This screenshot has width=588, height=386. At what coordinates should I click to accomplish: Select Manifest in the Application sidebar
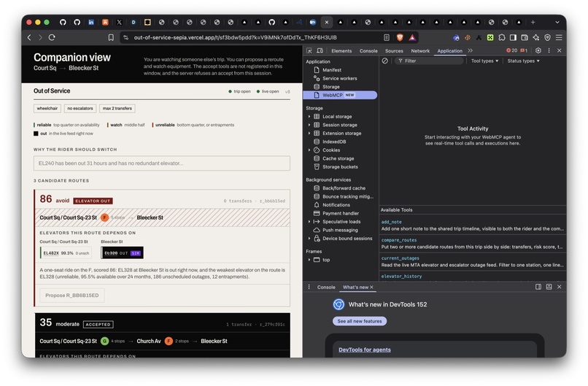tap(332, 70)
